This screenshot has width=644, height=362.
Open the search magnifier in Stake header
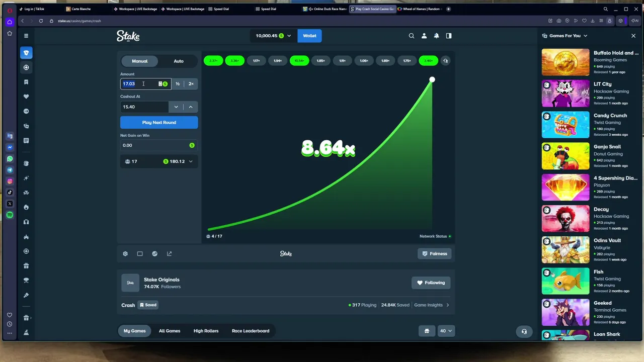point(412,36)
